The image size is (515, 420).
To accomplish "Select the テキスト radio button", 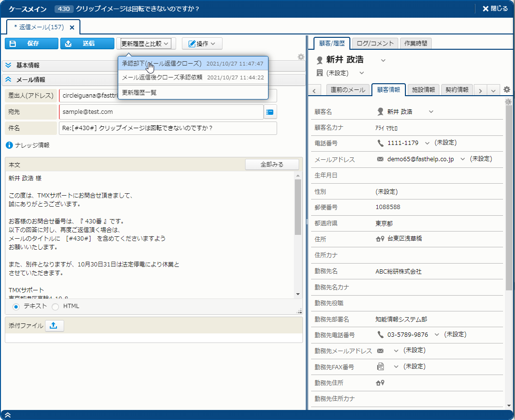I will [16, 307].
